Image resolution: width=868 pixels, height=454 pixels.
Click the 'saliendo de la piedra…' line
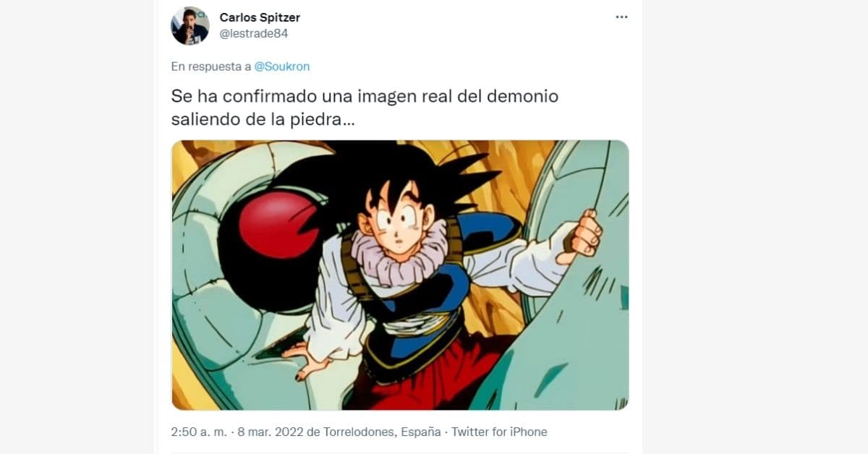pyautogui.click(x=263, y=120)
